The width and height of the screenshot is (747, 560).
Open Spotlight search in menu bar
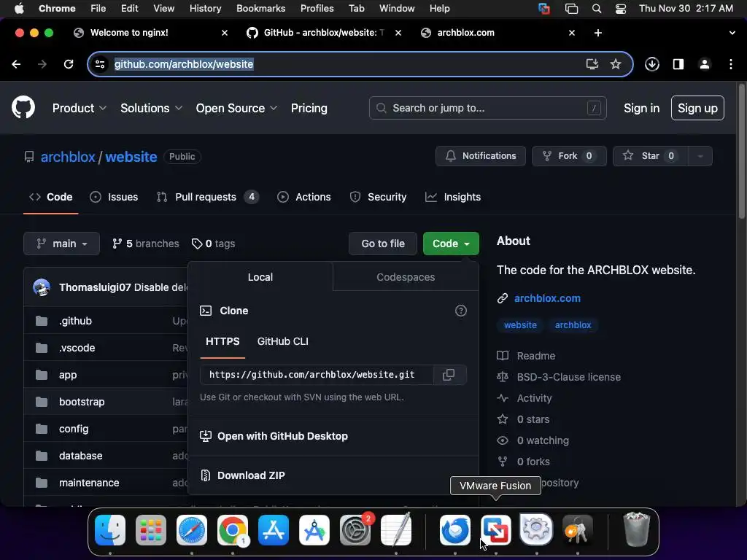[x=597, y=9]
